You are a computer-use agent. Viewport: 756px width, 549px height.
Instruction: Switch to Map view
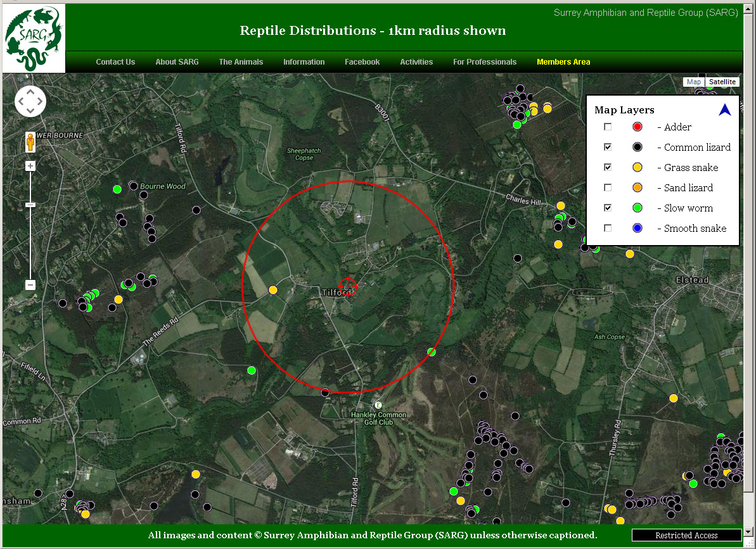(694, 82)
